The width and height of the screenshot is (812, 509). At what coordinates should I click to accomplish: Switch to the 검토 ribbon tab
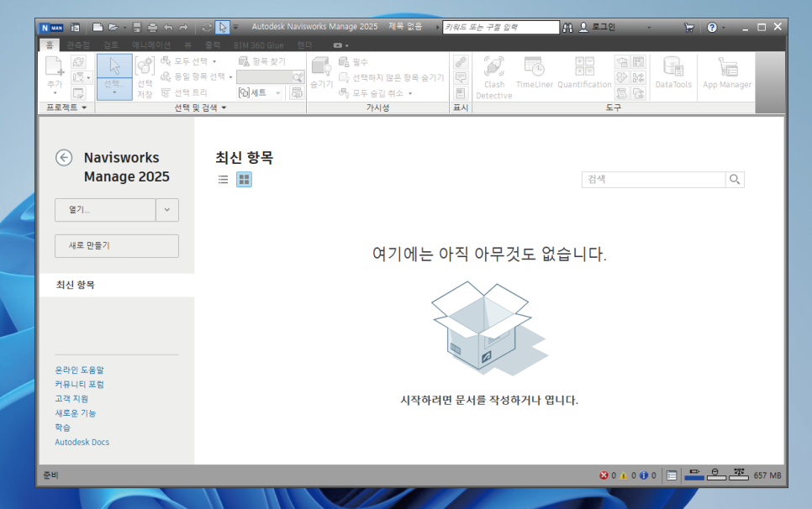pos(111,45)
